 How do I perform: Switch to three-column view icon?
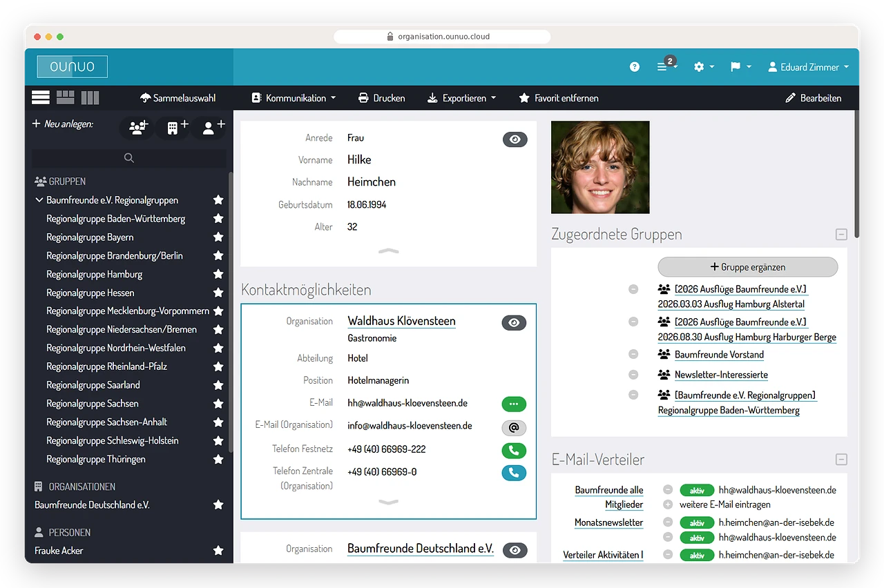90,97
